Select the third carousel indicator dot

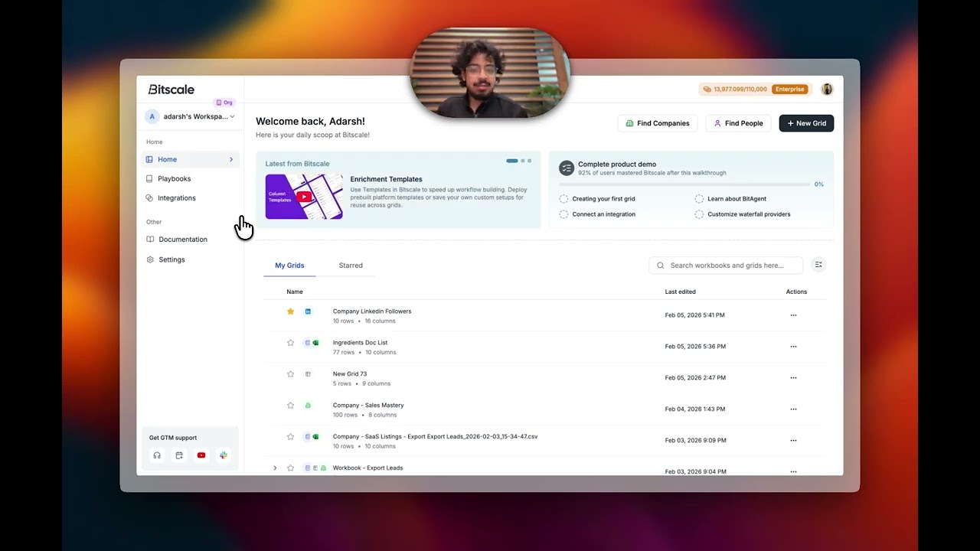(529, 161)
